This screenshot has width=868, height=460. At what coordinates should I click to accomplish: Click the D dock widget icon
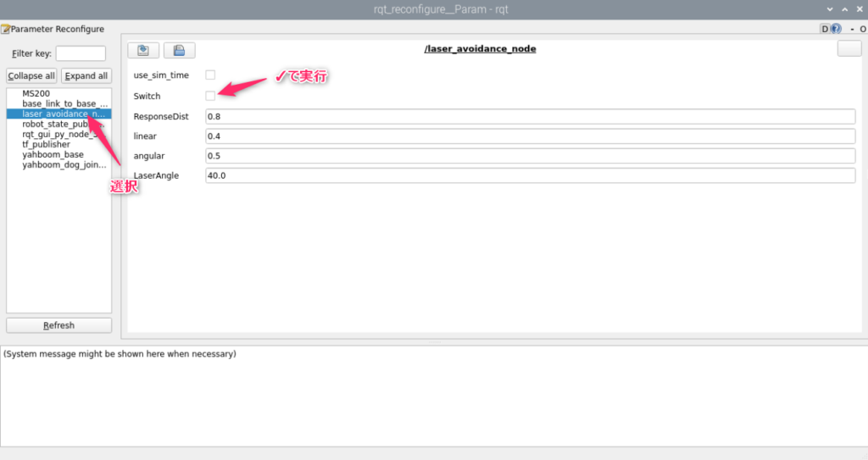[x=824, y=29]
